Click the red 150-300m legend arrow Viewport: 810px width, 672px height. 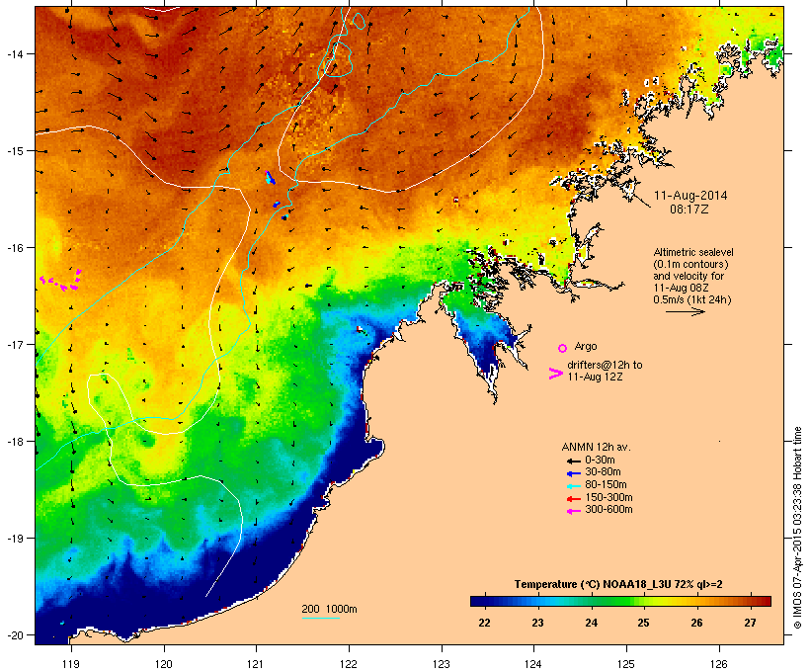573,499
